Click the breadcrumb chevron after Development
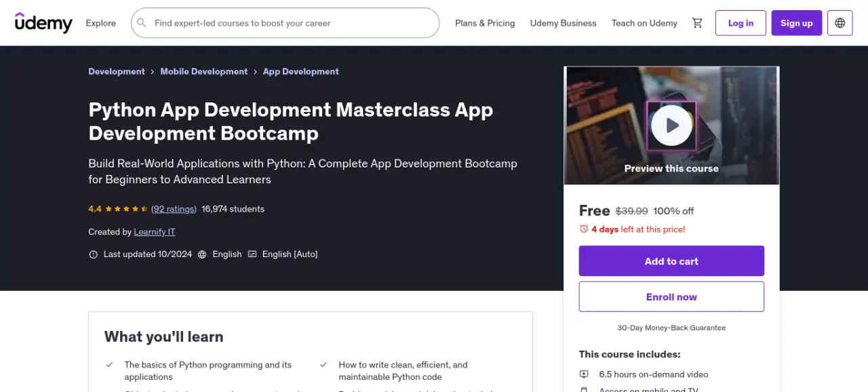Image resolution: width=868 pixels, height=392 pixels. tap(153, 71)
